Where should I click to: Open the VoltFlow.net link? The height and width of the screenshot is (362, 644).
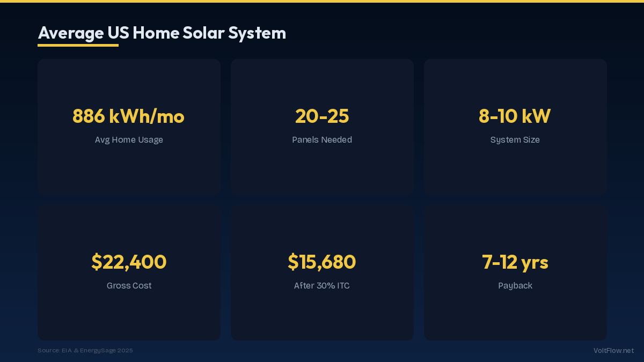tap(613, 351)
